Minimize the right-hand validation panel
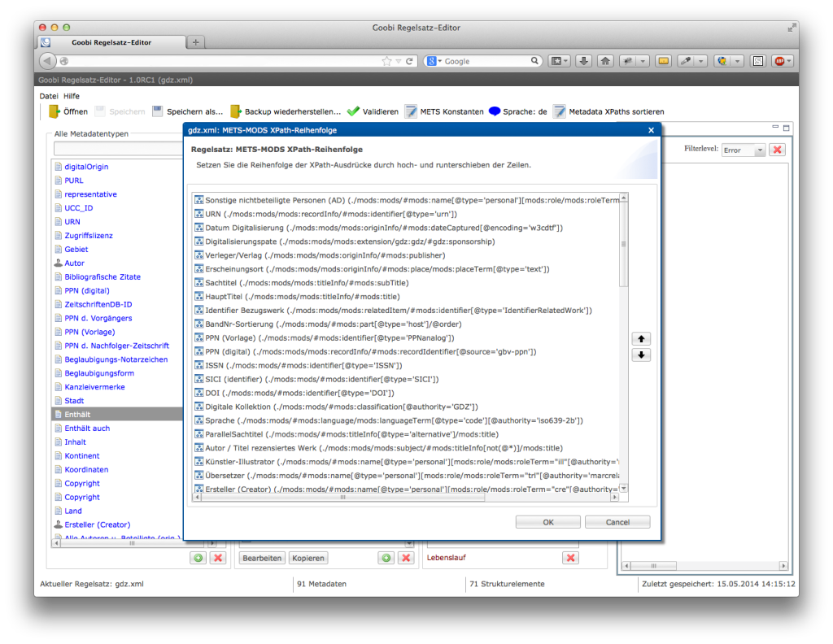This screenshot has height=644, width=833. coord(775,127)
